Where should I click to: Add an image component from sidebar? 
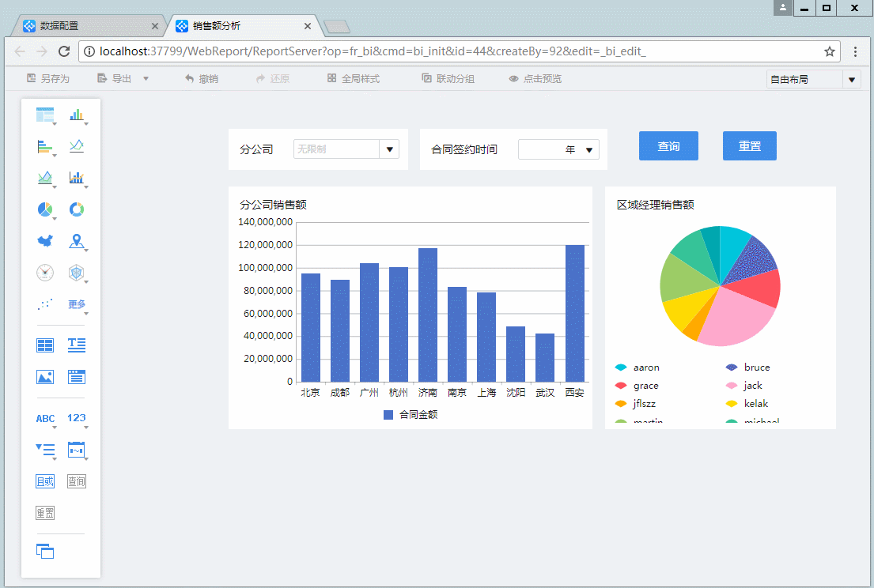pyautogui.click(x=45, y=377)
